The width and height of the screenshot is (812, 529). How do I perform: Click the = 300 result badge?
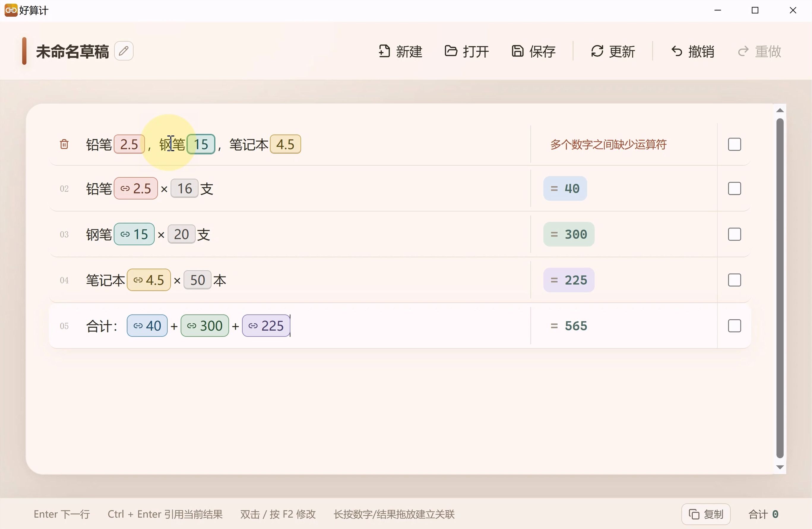(569, 234)
